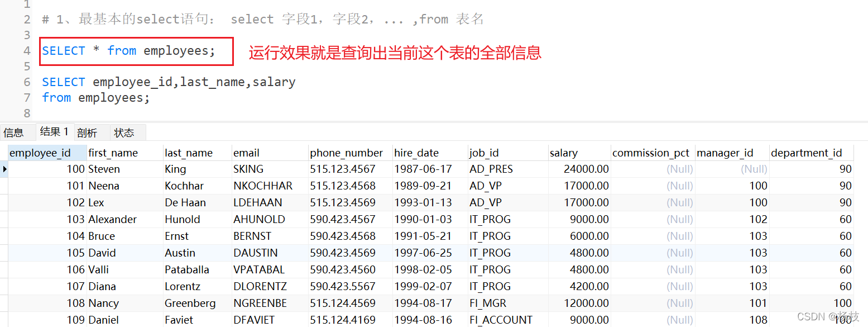The image size is (868, 327).
Task: Select the 'NKOCHHAR' email cell
Action: [270, 186]
